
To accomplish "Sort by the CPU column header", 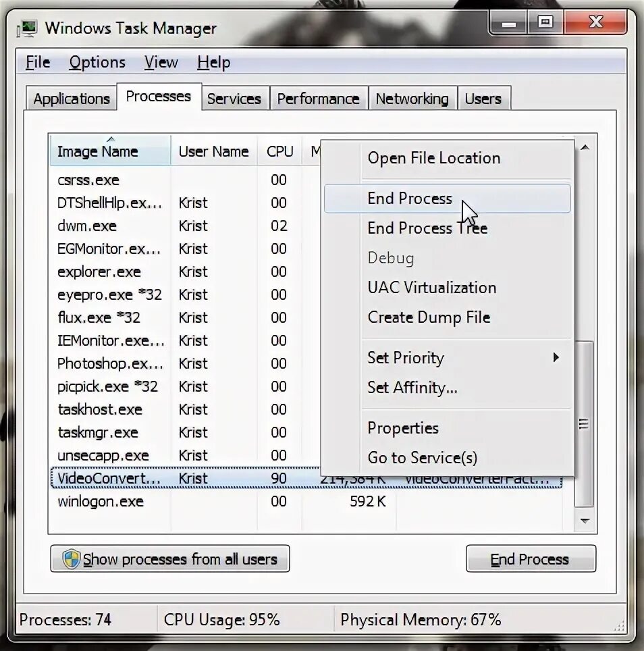I will click(279, 151).
